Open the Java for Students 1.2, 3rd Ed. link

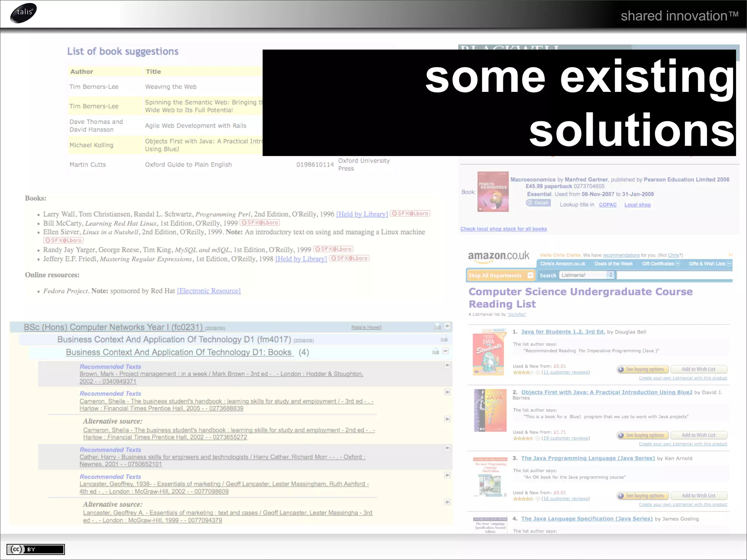click(563, 331)
